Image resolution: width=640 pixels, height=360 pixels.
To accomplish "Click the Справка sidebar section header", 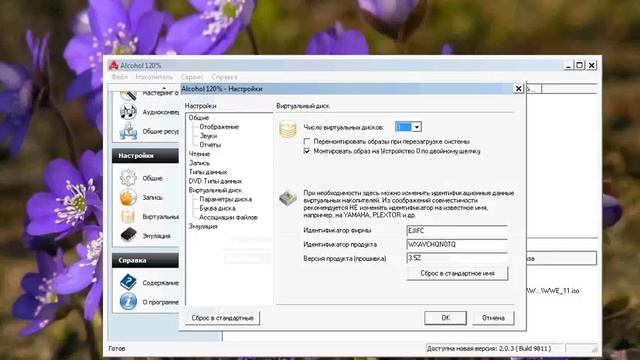I will (145, 260).
